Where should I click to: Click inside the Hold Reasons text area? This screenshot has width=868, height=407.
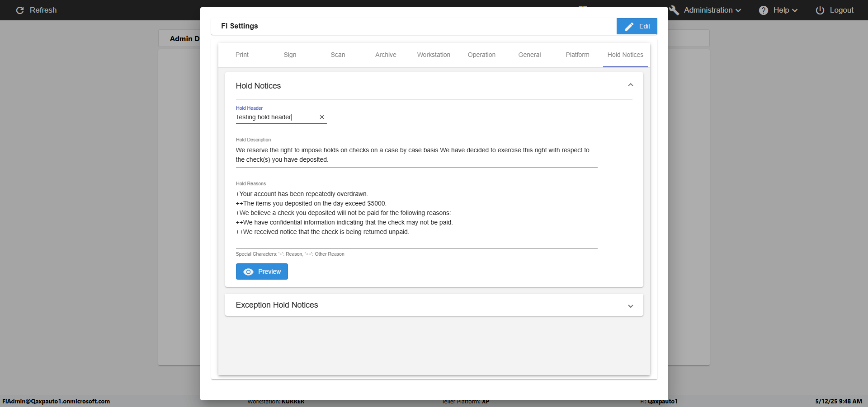coord(416,213)
